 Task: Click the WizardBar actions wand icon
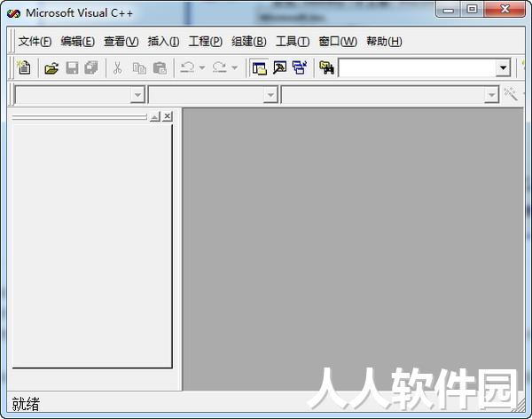(511, 94)
